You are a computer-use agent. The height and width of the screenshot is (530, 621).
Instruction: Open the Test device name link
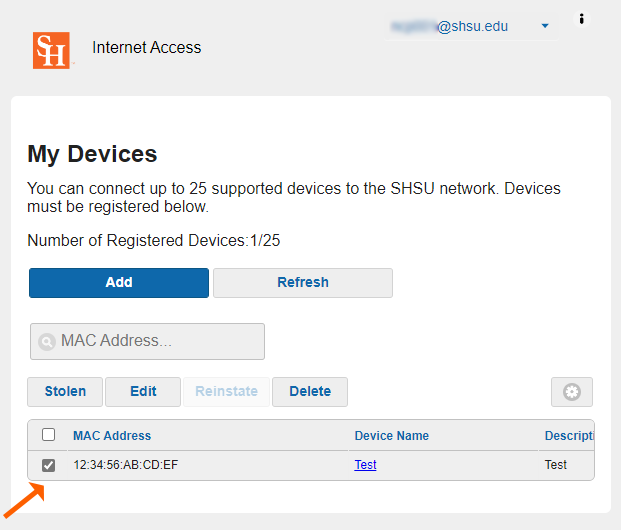click(x=365, y=465)
